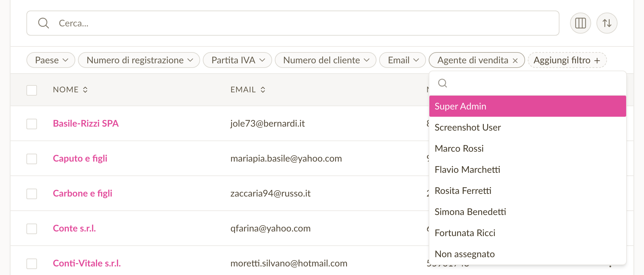Image resolution: width=644 pixels, height=275 pixels.
Task: Open the Basile-Rizzi SPA customer link
Action: coord(86,123)
